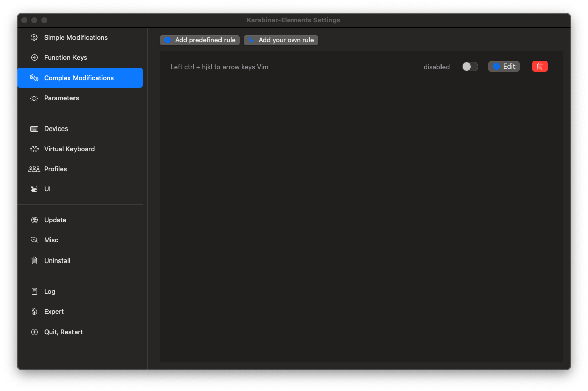Click the Virtual Keyboard puzzle icon
Image resolution: width=588 pixels, height=391 pixels.
tap(34, 149)
